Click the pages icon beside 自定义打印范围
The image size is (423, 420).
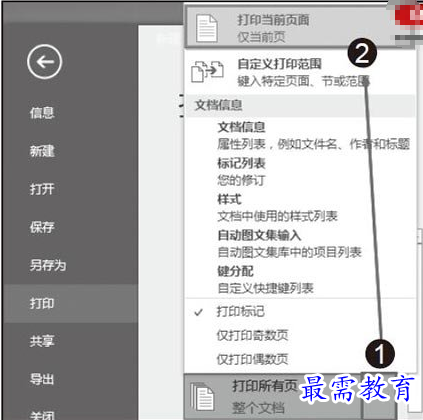207,71
